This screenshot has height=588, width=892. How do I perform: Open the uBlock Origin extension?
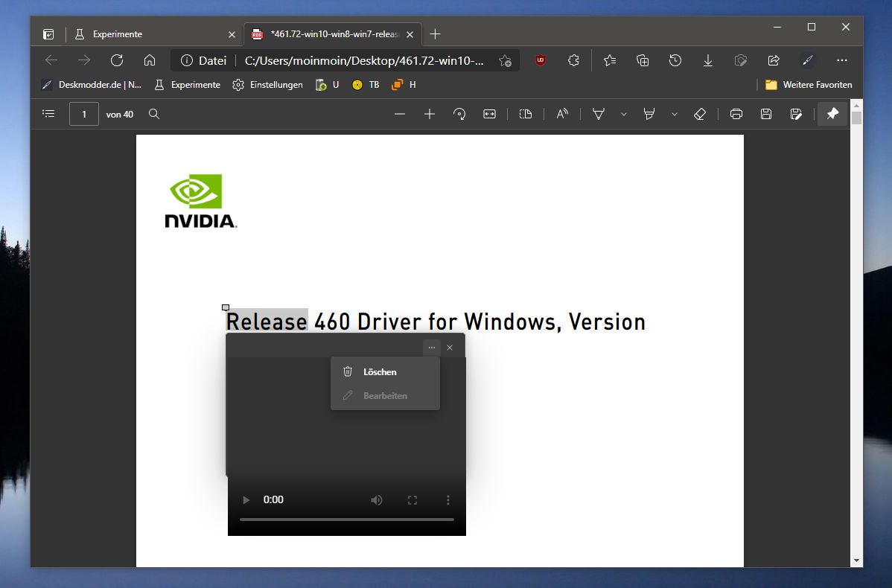(541, 60)
